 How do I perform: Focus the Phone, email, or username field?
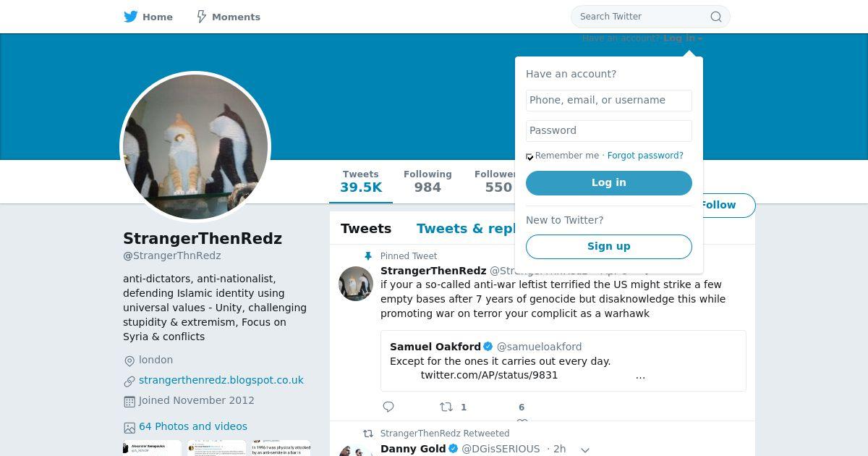[x=609, y=101]
